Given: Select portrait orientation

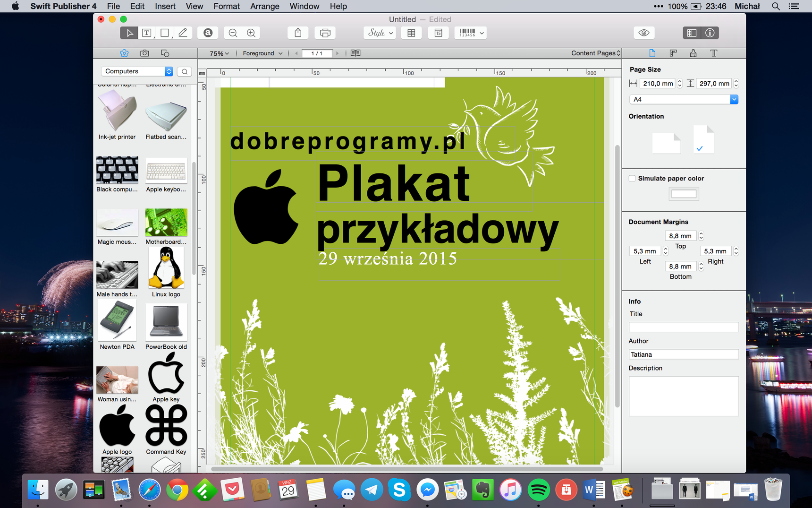Looking at the screenshot, I should (x=703, y=139).
